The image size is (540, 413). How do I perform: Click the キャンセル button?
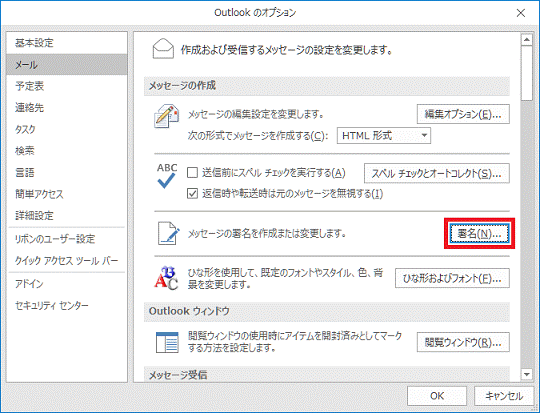tap(504, 396)
